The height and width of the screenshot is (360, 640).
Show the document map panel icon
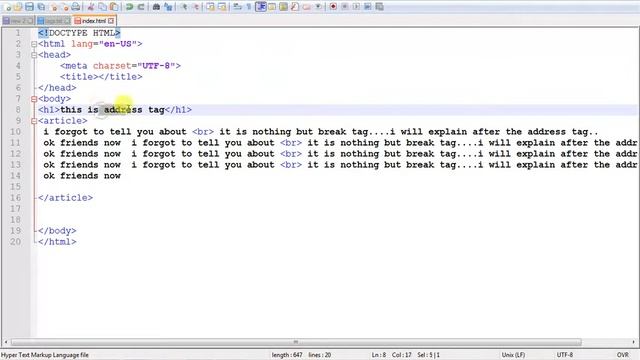coord(283,7)
